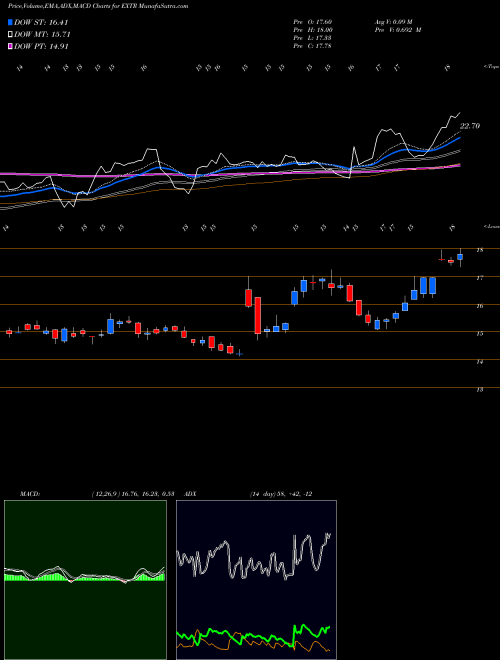The width and height of the screenshot is (500, 660).
Task: Select the 'DOW ST: 16.41' legend text
Action: 41,22
